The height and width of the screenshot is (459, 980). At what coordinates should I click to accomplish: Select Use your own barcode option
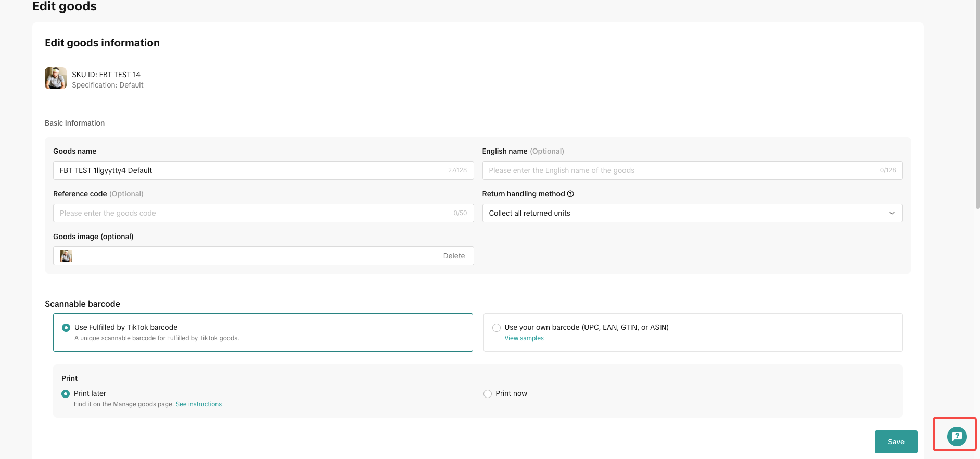(497, 328)
